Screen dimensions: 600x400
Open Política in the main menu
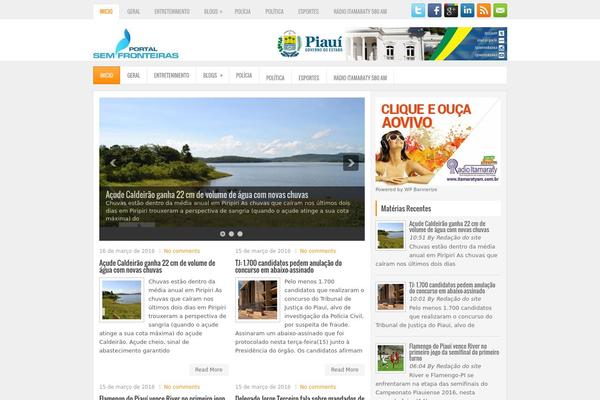(x=275, y=78)
